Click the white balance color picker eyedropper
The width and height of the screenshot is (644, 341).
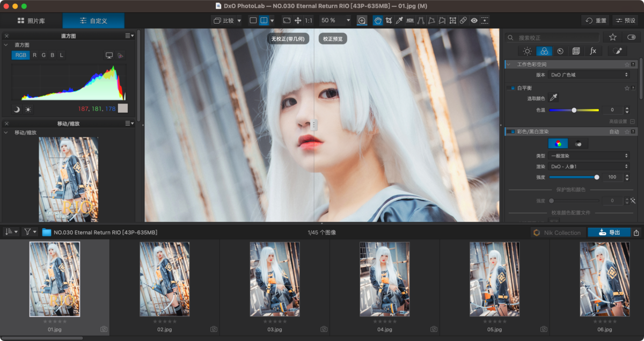pos(554,98)
